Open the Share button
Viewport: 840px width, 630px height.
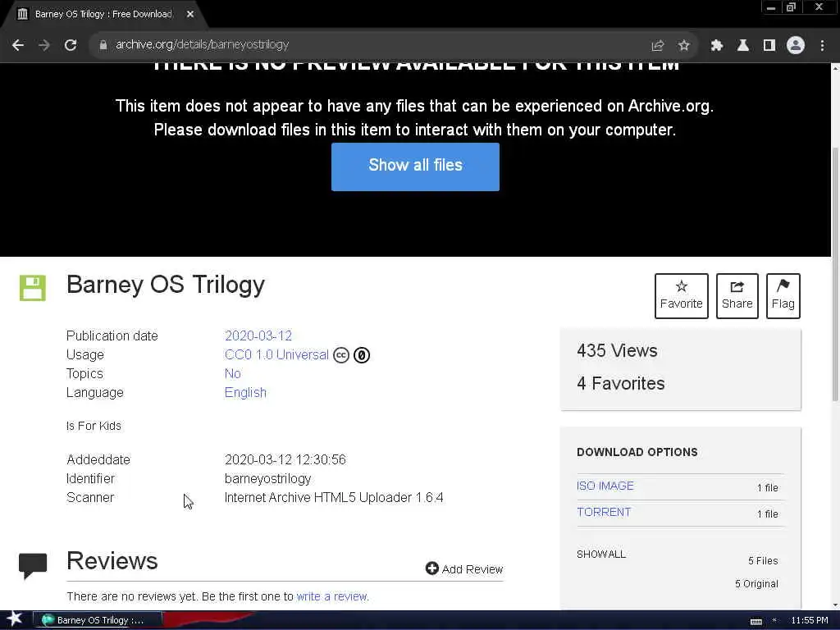click(x=737, y=295)
